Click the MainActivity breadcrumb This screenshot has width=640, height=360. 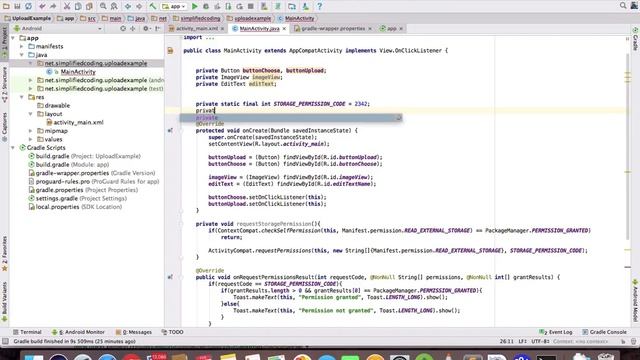[296, 18]
